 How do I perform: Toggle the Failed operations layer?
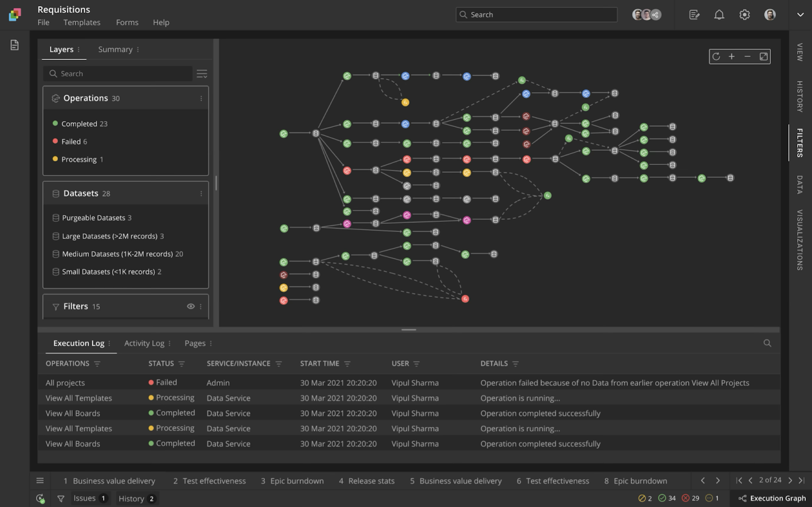(x=71, y=142)
